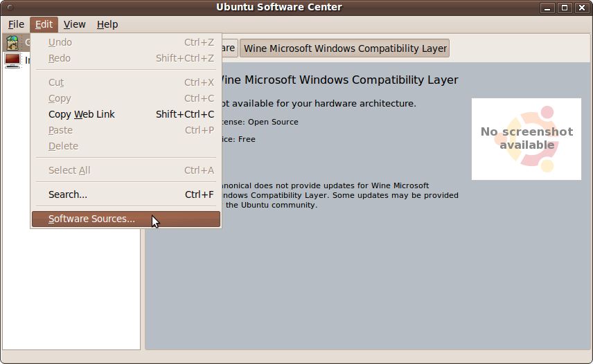Choose Cut in the Edit menu

[126, 82]
